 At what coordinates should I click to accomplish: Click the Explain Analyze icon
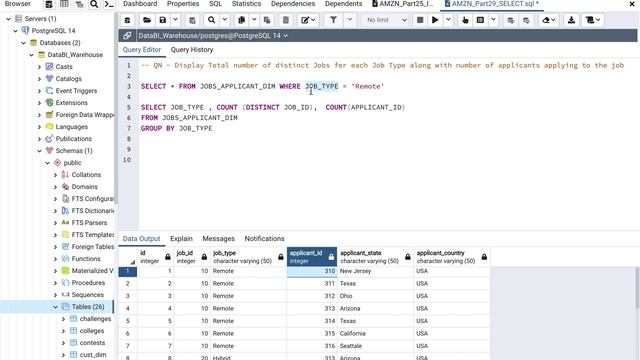click(x=480, y=20)
